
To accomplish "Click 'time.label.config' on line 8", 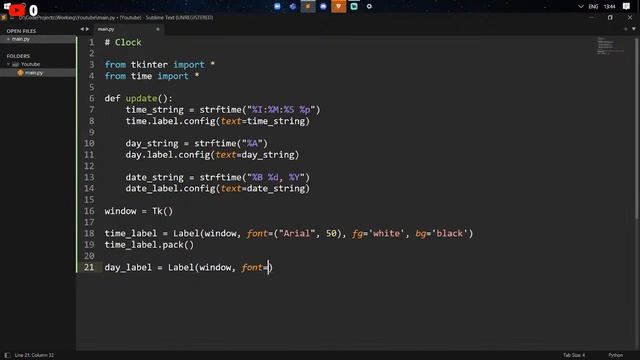I will (x=170, y=121).
